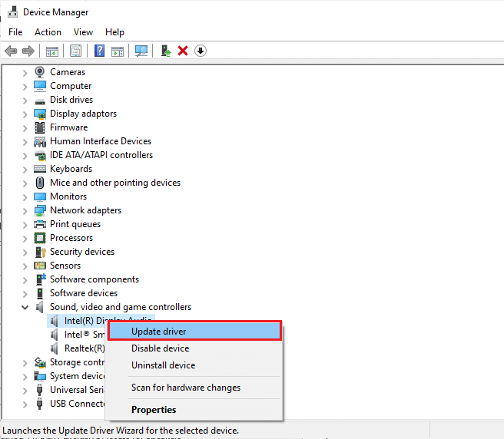Click the Network adapters icon

(39, 210)
